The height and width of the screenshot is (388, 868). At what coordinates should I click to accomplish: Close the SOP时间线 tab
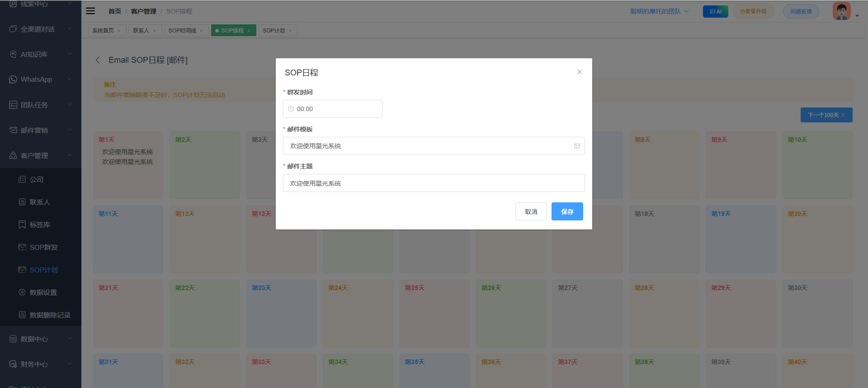[x=201, y=31]
